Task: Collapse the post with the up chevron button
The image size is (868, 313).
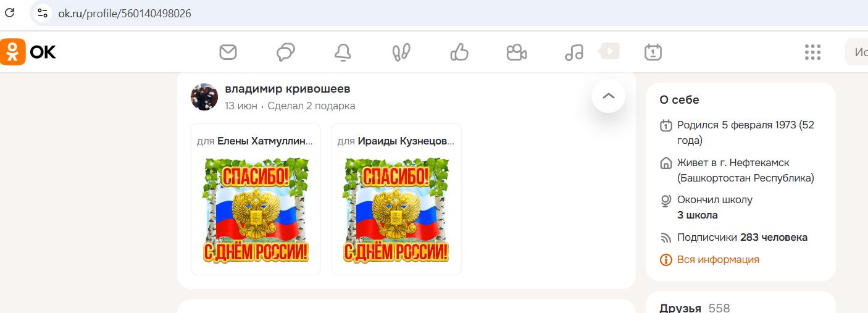Action: [608, 96]
